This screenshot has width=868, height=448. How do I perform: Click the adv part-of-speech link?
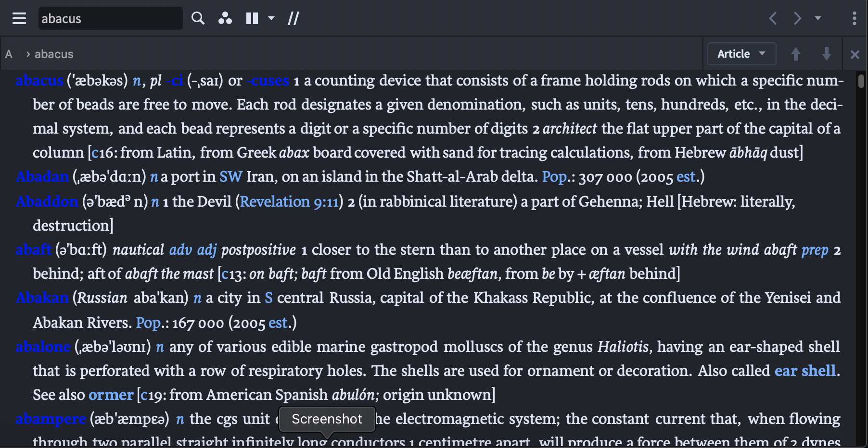coord(180,250)
